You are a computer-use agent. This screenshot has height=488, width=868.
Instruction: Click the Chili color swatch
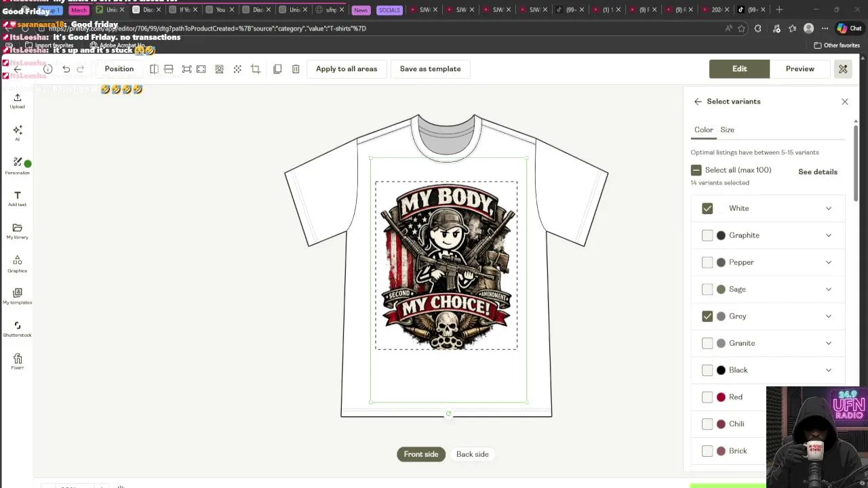pyautogui.click(x=721, y=424)
